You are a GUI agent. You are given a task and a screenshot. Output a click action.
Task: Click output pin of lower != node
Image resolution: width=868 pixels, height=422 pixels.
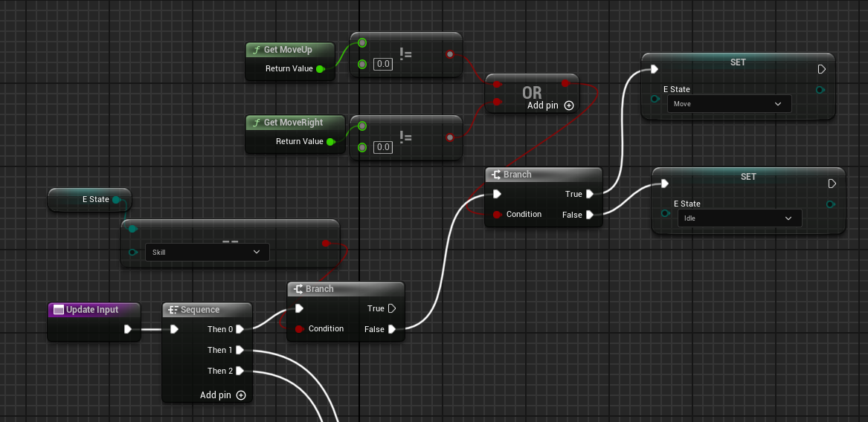(x=450, y=137)
